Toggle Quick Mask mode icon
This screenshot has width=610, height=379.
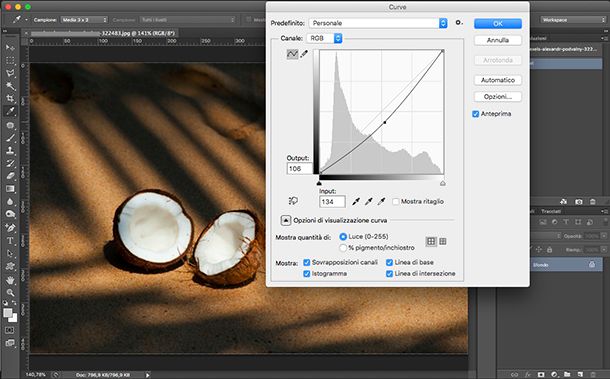[x=10, y=330]
